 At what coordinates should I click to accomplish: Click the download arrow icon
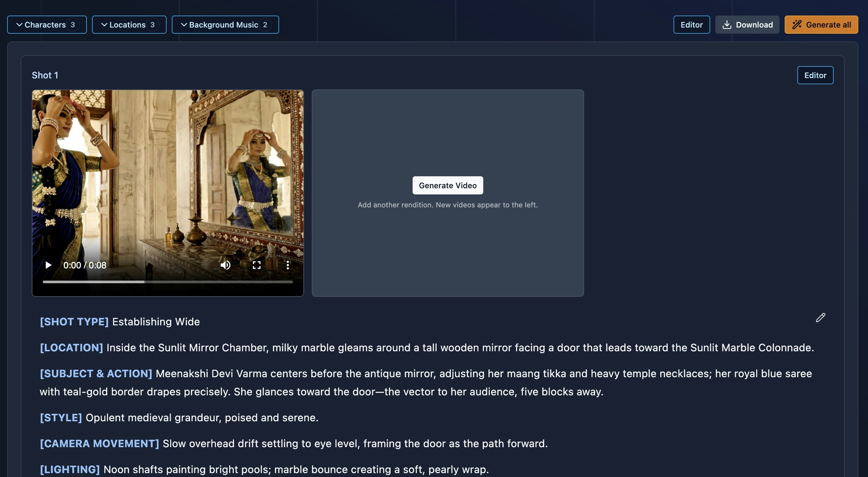[x=727, y=24]
